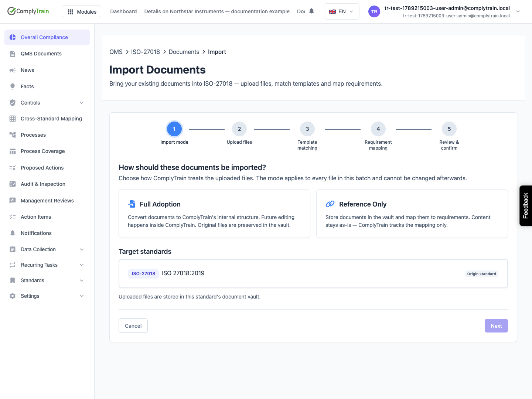Image resolution: width=532 pixels, height=399 pixels.
Task: Click Cross-Standard Mapping grid icon
Action: coord(13,119)
